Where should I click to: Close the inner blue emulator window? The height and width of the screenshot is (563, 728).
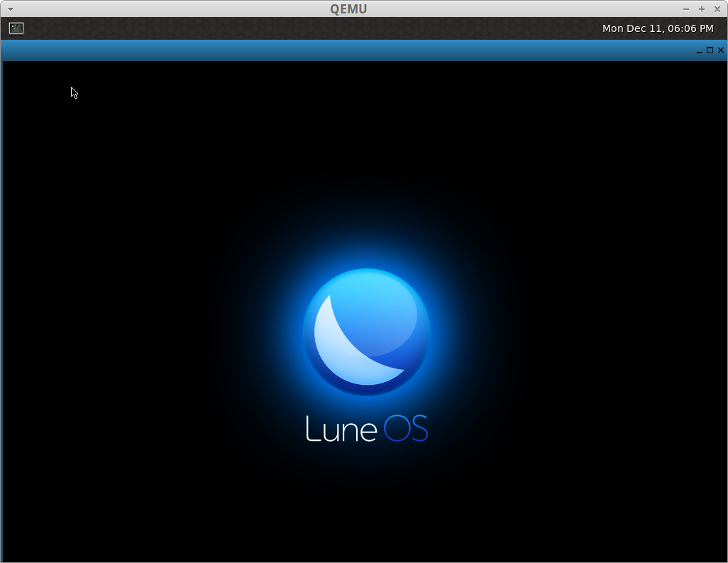[x=721, y=50]
